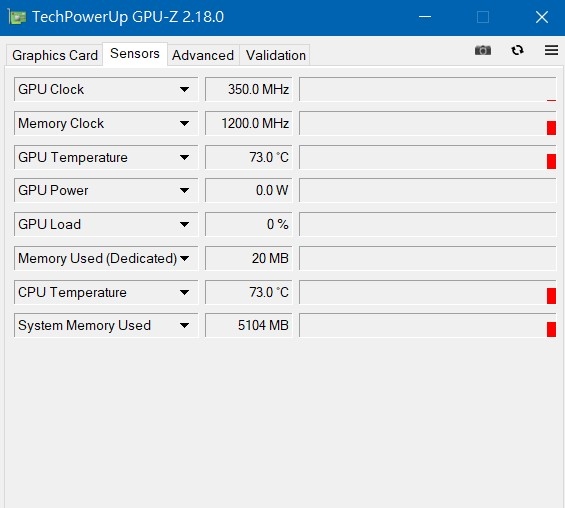
Task: Click the GPU Load history graph
Action: coord(428,224)
